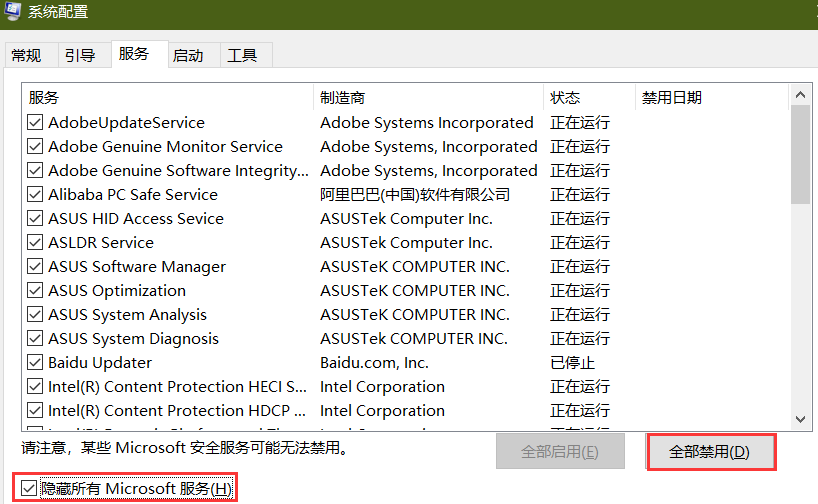Click the service list scrollbar thumb

[800, 155]
